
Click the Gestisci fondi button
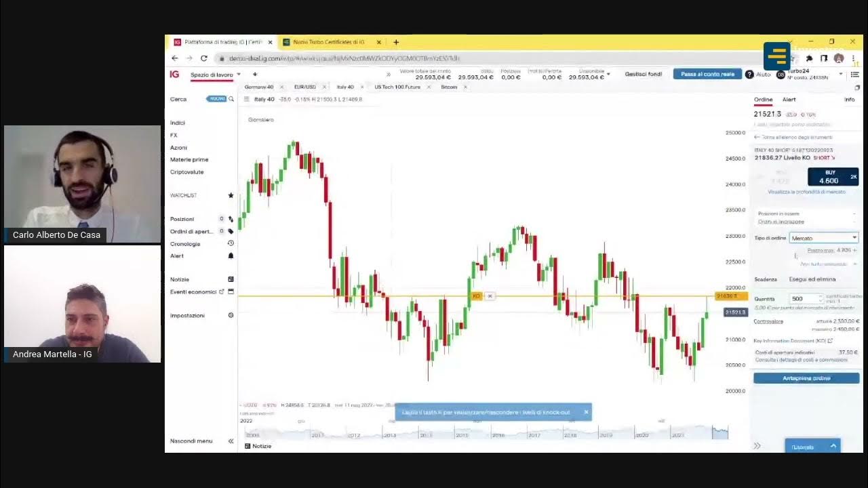pos(643,74)
